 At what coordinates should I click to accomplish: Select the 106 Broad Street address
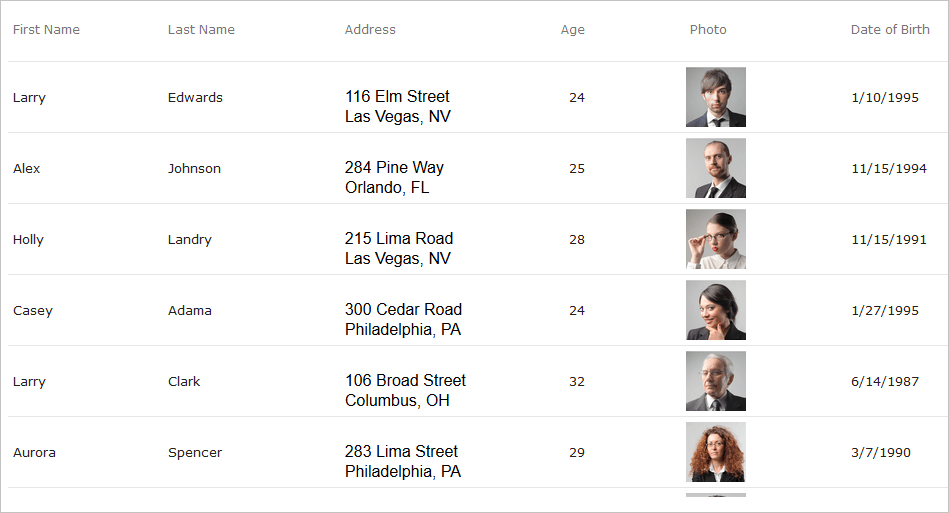(405, 390)
